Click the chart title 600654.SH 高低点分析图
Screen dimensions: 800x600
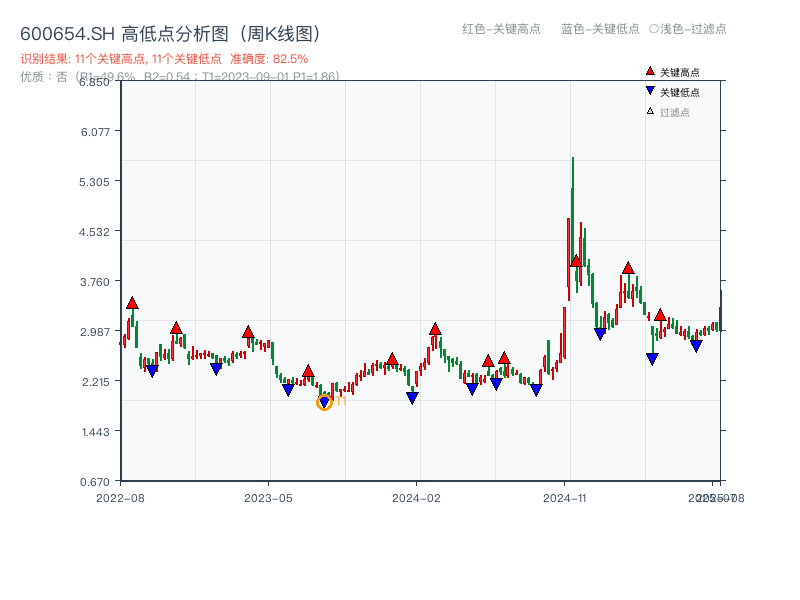click(170, 34)
